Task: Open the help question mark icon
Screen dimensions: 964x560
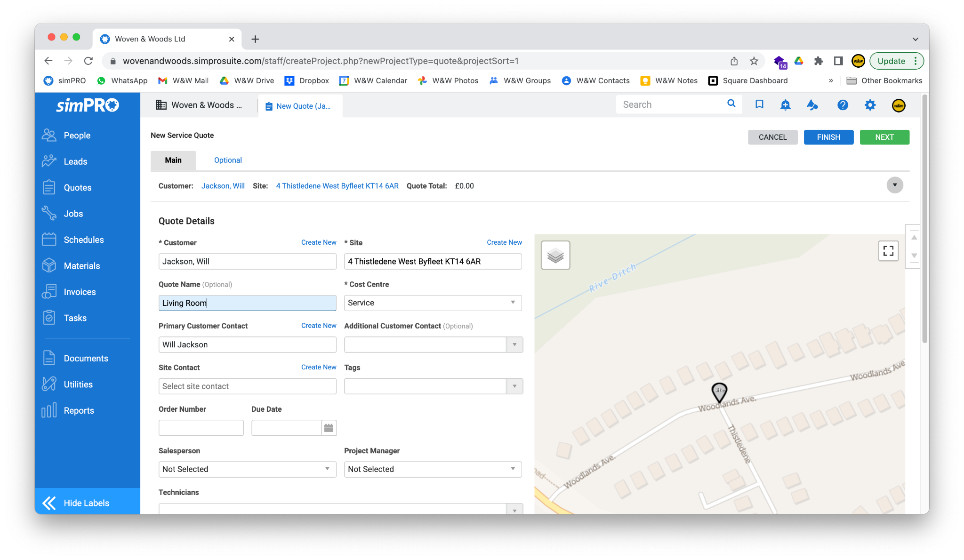Action: coord(843,105)
